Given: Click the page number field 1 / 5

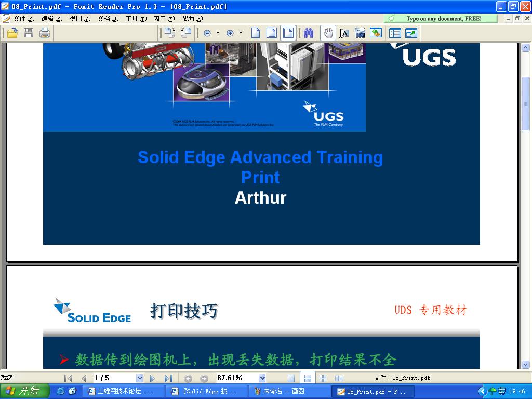Looking at the screenshot, I should coord(115,378).
